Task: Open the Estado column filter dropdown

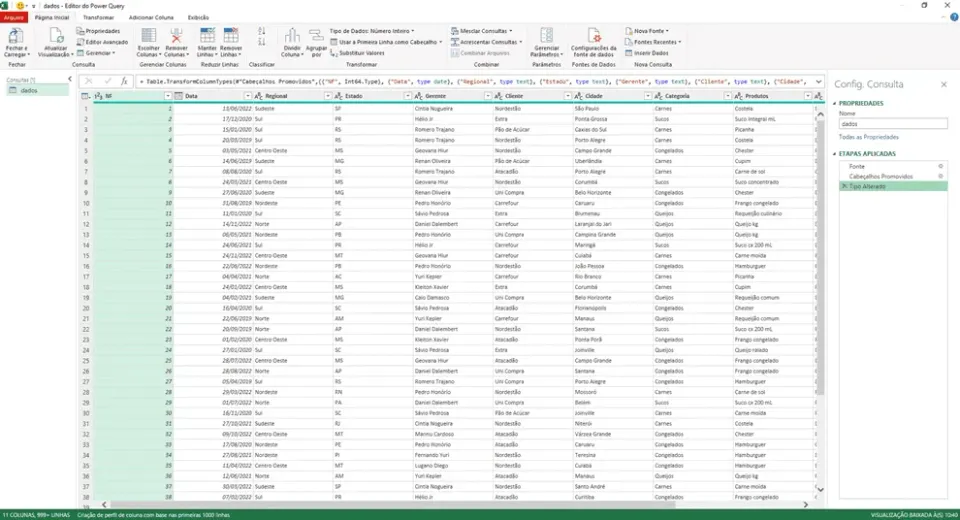Action: (x=408, y=96)
